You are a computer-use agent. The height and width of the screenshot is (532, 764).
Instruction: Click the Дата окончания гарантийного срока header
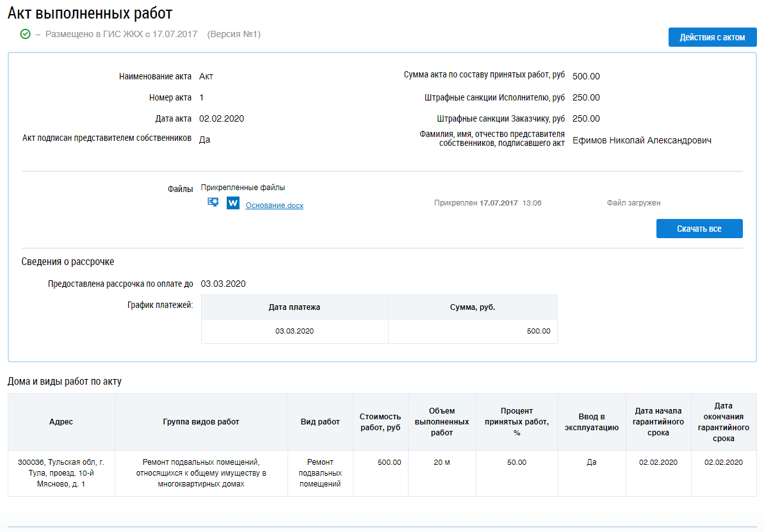(x=724, y=422)
